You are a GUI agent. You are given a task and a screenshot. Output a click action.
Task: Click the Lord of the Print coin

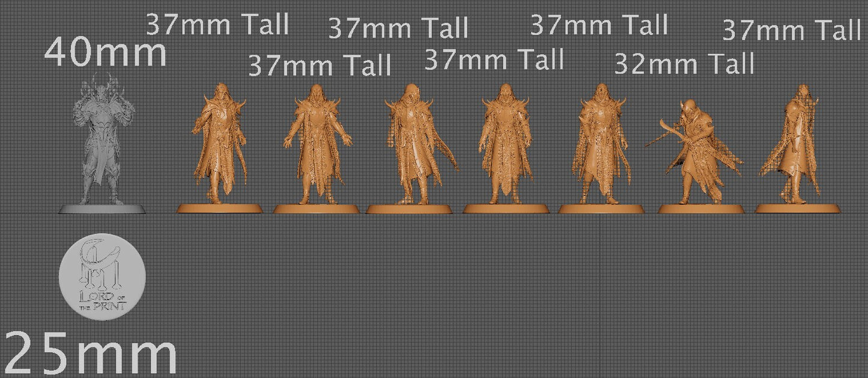click(102, 276)
